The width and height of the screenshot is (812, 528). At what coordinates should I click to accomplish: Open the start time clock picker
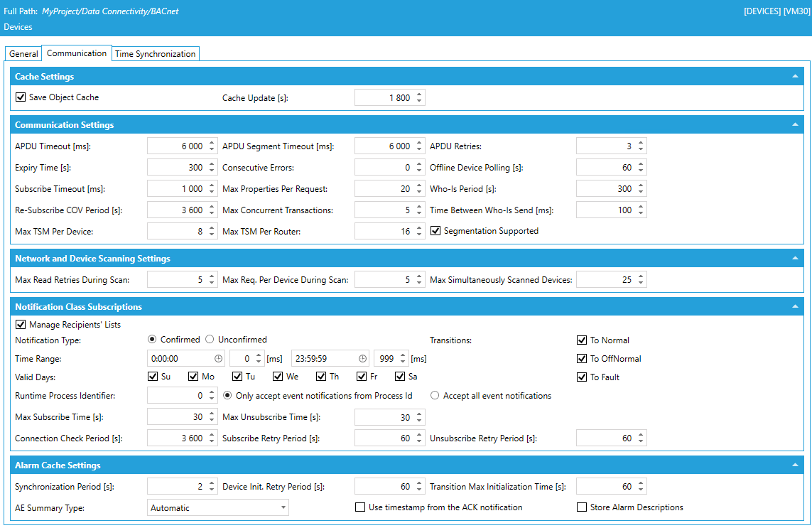click(x=219, y=359)
